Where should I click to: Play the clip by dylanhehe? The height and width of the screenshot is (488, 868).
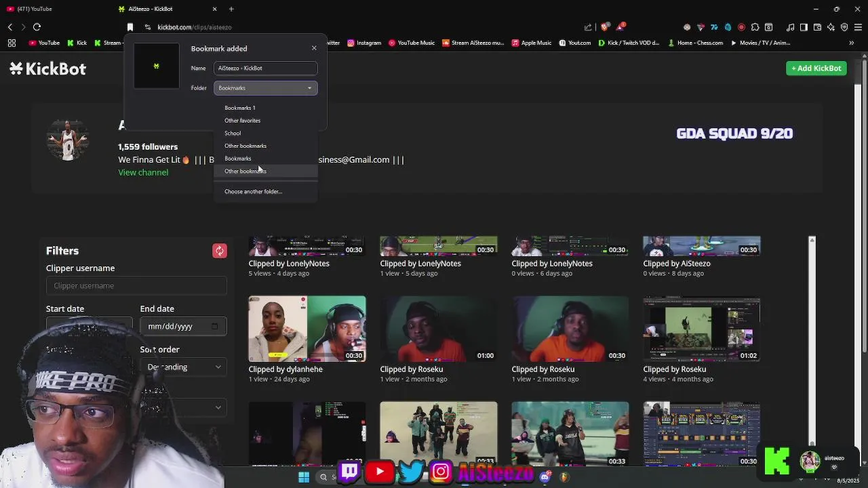(307, 329)
